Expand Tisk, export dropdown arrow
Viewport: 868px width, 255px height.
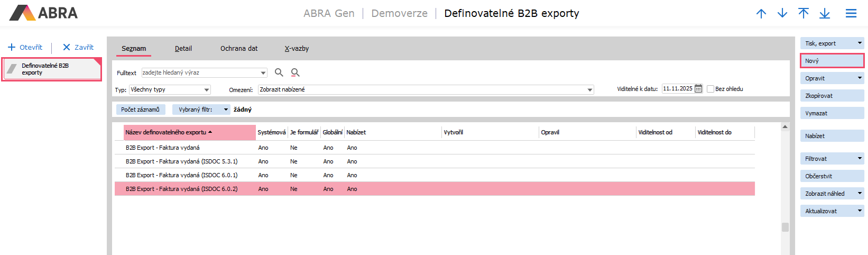coord(860,43)
